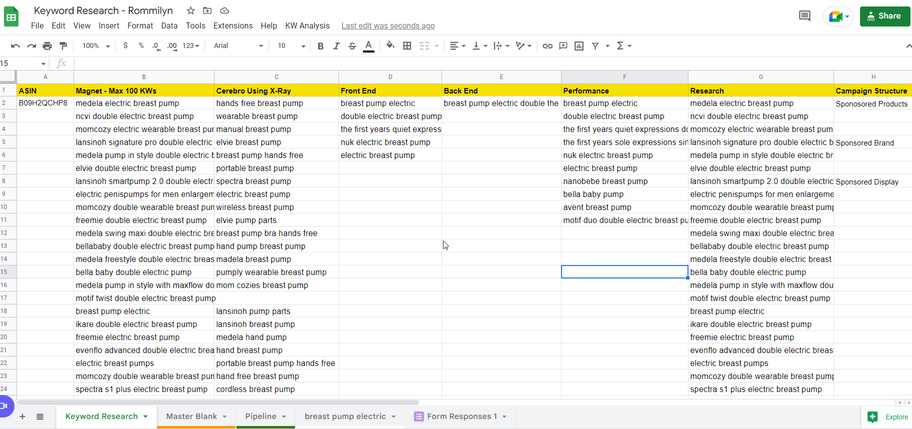Open the Data menu
Screen dimensions: 912x429
pos(169,26)
